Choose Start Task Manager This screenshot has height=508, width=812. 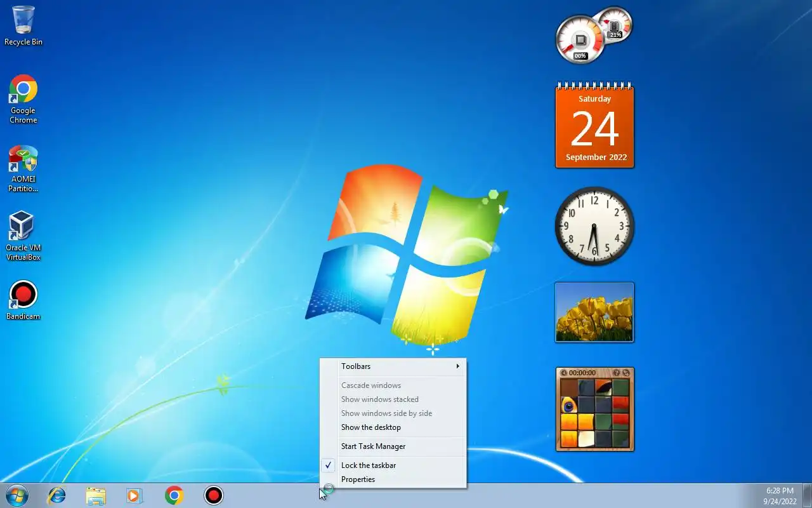pos(393,446)
